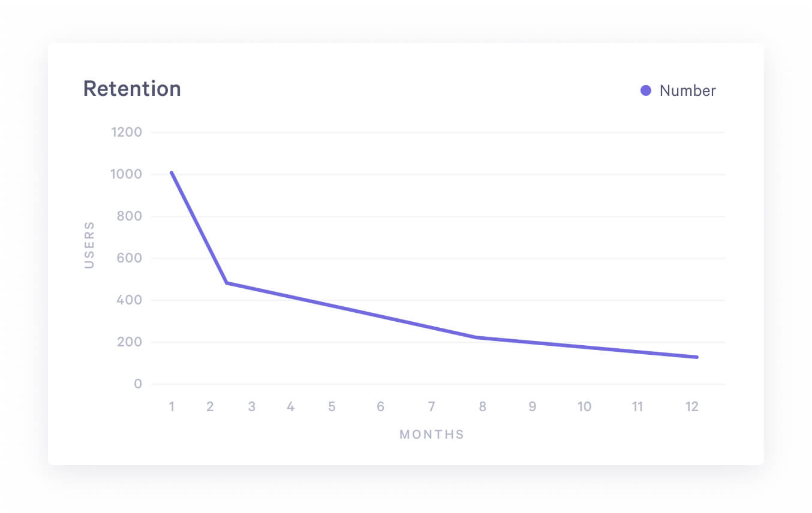812x513 pixels.
Task: Select the line's starting point at month 1
Action: (x=172, y=173)
